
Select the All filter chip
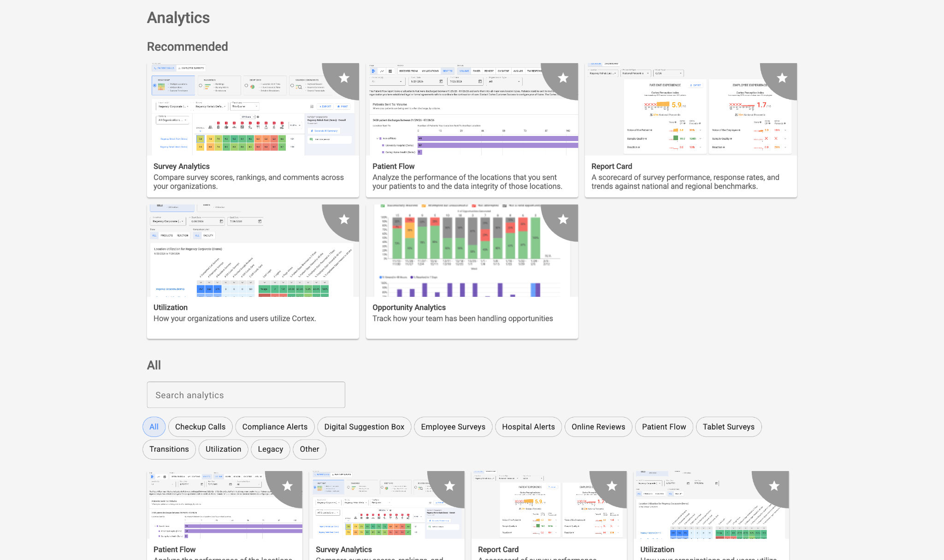click(x=154, y=427)
